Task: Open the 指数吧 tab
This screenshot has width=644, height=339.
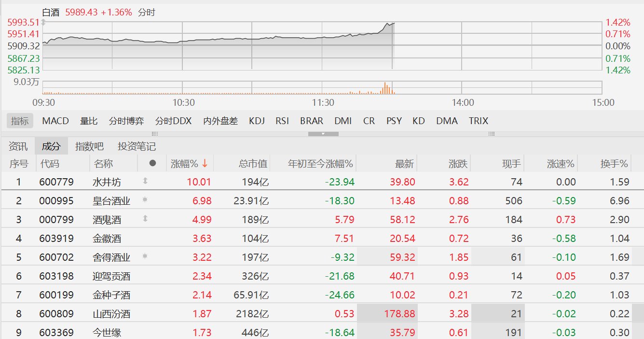Action: point(89,146)
